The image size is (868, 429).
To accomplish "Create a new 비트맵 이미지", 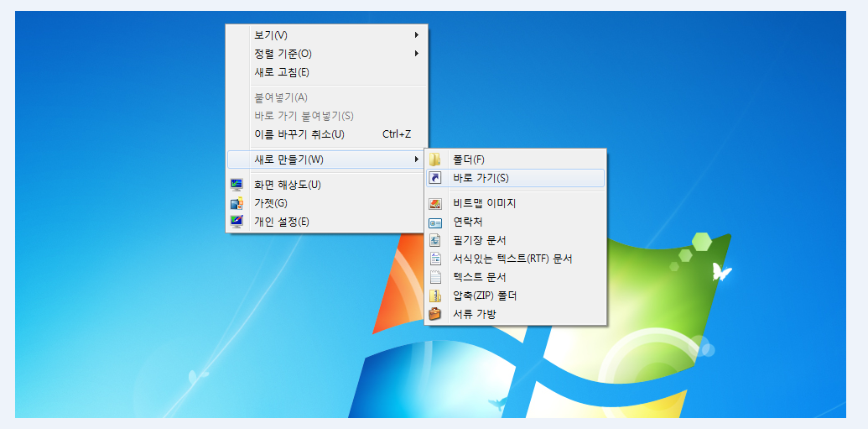I will [516, 203].
